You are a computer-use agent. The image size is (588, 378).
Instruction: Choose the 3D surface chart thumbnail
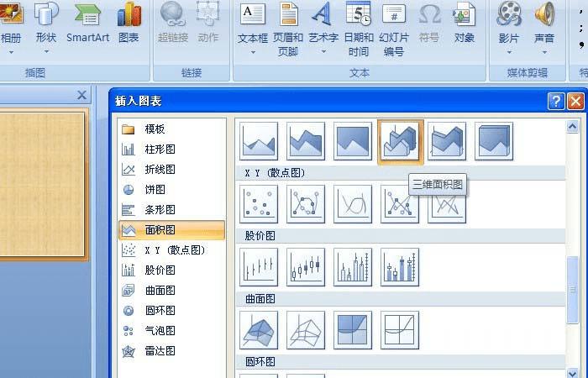point(259,330)
